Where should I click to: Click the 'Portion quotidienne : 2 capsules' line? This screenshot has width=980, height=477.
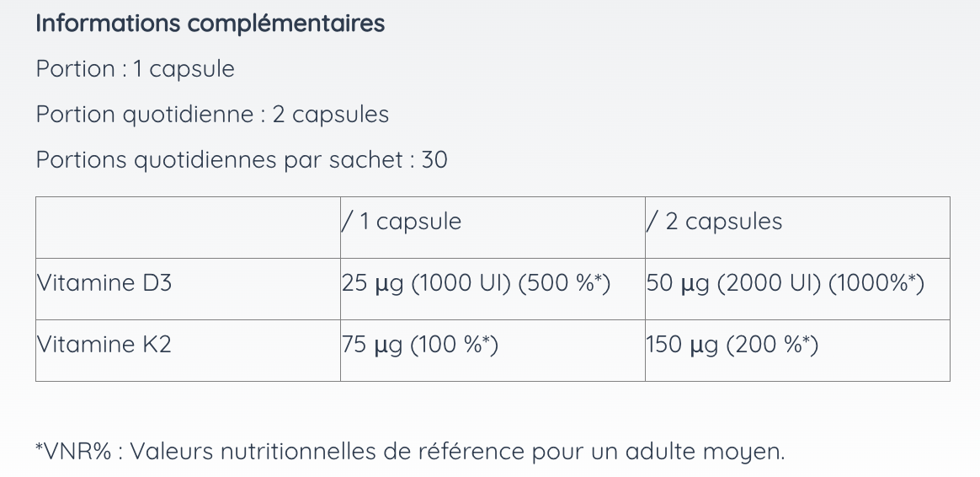tap(212, 115)
